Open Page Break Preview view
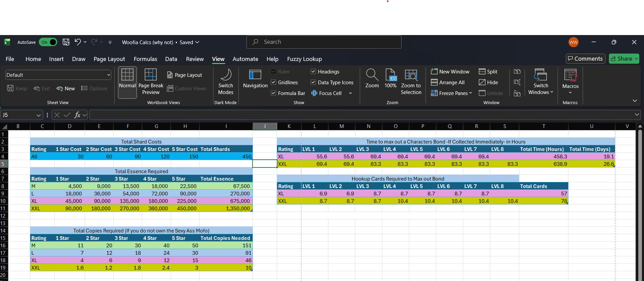 coord(151,83)
